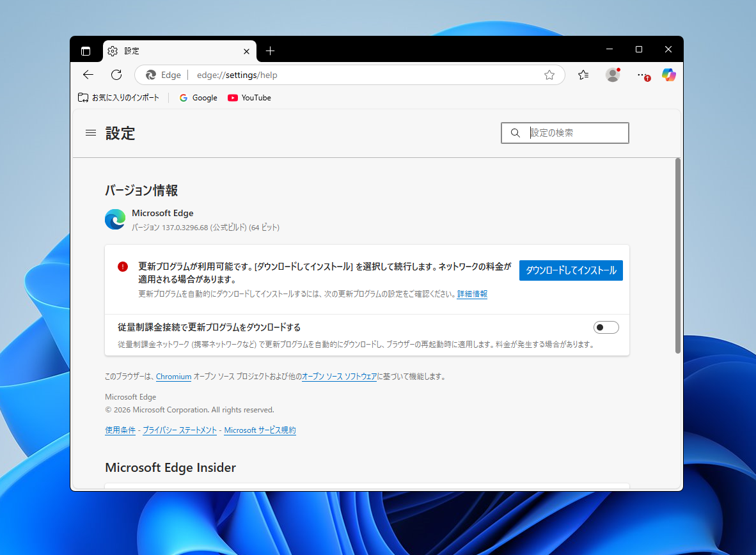The width and height of the screenshot is (756, 555).
Task: Open Settings and more (three dots) menu
Action: tap(643, 75)
